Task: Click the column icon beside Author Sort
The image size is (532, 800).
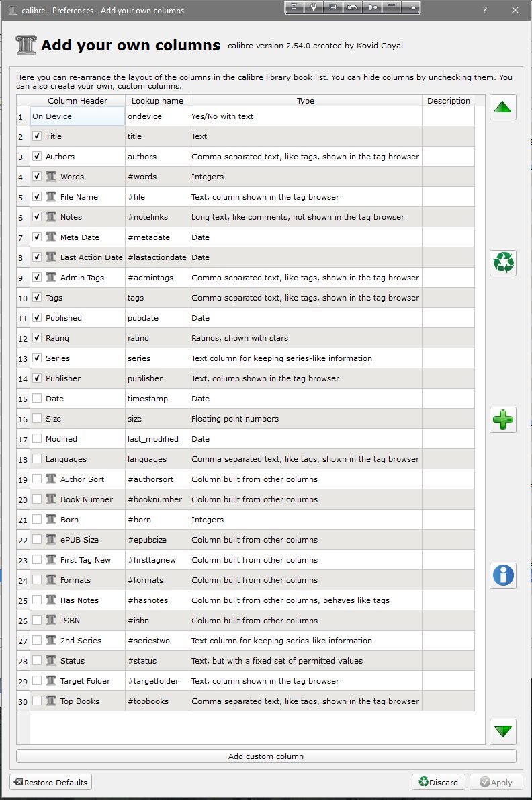Action: [x=51, y=479]
